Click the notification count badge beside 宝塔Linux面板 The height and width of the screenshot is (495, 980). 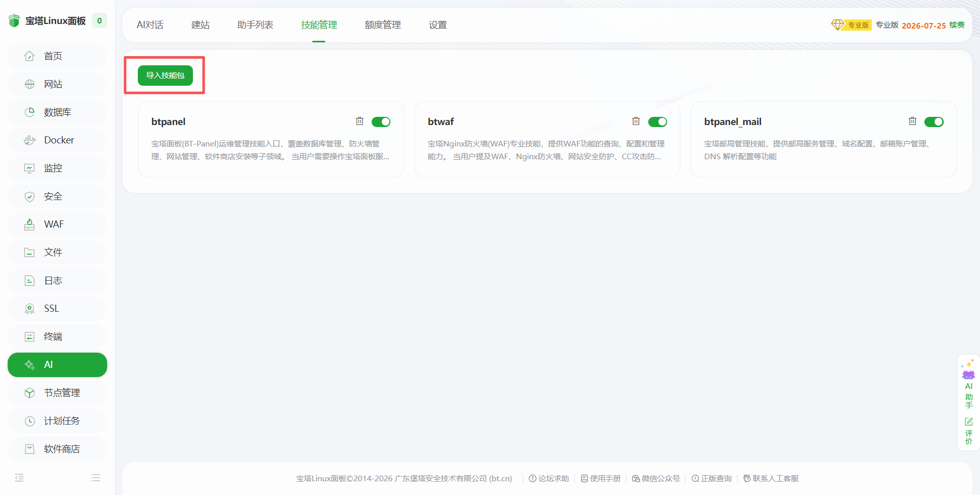click(x=100, y=21)
